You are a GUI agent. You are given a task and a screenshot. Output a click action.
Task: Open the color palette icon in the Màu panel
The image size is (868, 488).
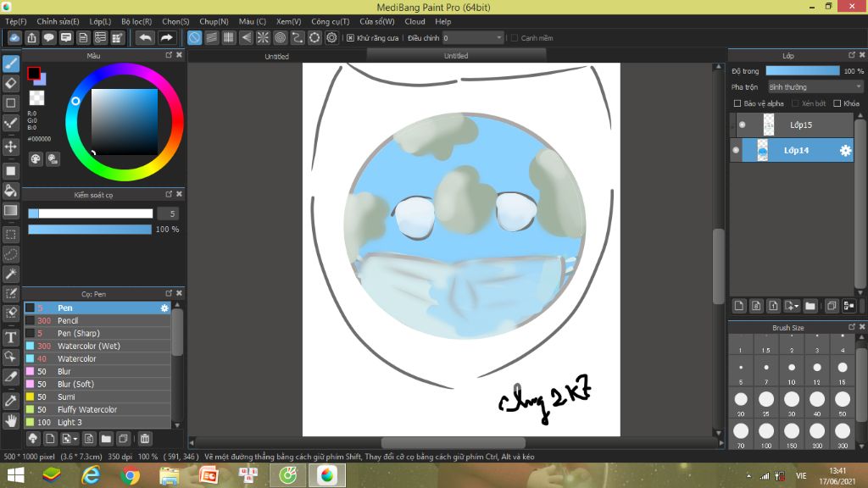36,159
